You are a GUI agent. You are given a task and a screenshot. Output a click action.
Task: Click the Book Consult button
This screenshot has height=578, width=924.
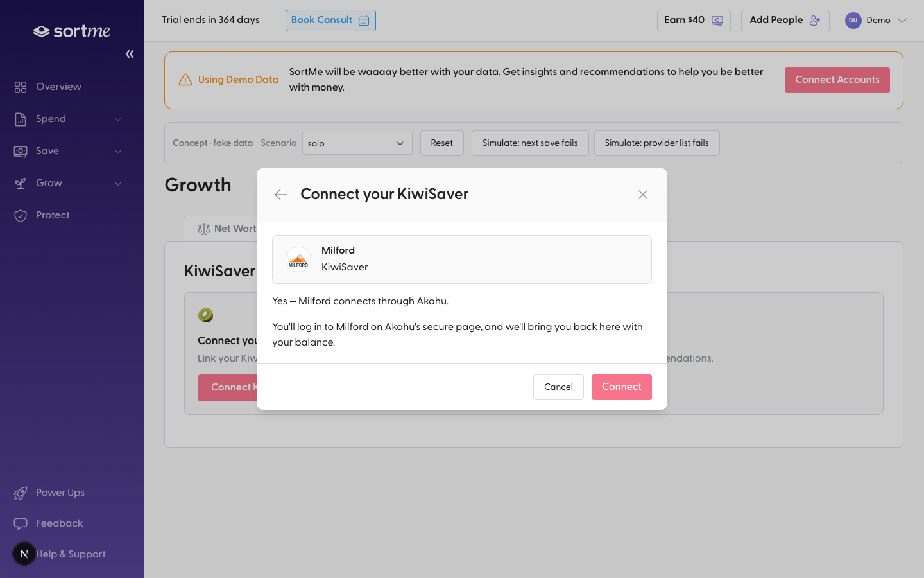coord(330,21)
